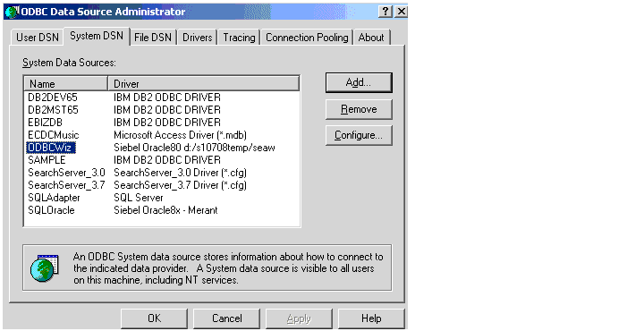Select the SearchServer_3.0 data source

tap(66, 173)
